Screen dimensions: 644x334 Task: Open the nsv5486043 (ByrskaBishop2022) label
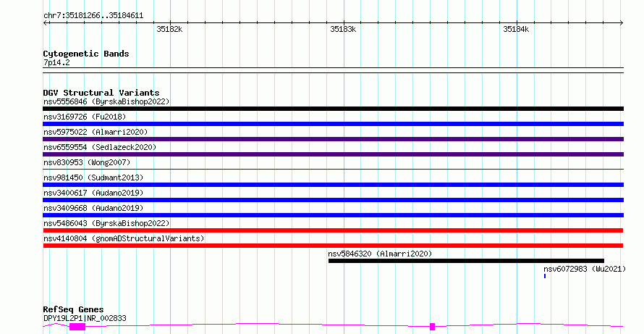tap(106, 223)
